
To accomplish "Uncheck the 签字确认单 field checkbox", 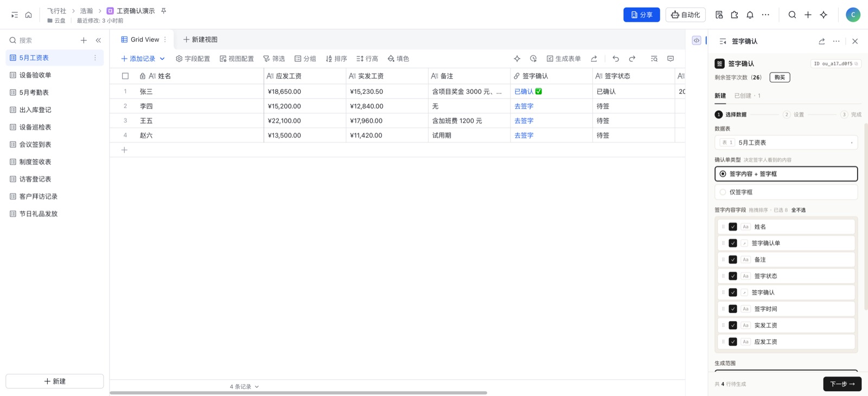I will click(733, 243).
